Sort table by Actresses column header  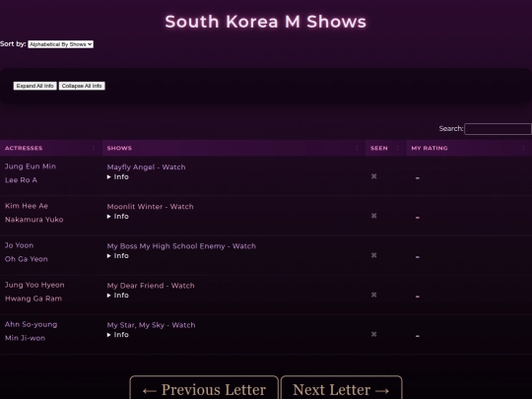pos(51,148)
